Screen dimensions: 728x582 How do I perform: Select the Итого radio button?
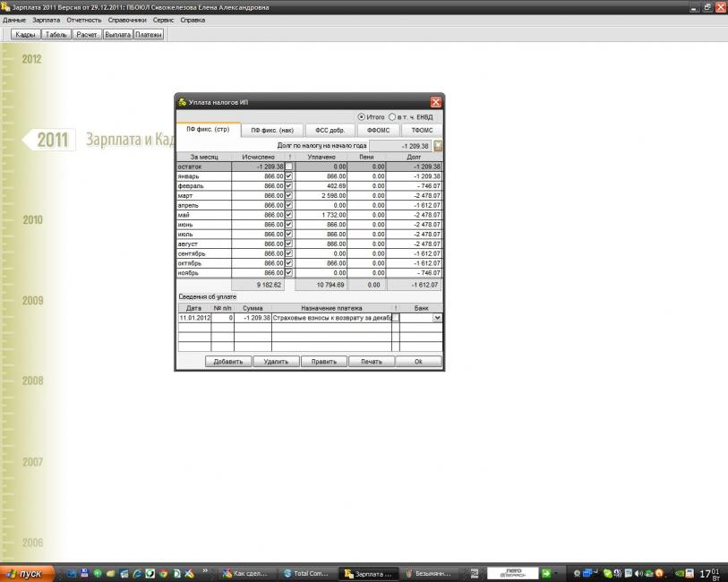(362, 116)
